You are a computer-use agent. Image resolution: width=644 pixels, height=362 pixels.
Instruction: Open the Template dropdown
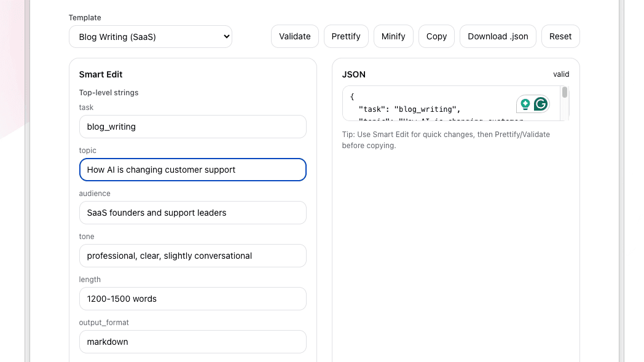click(x=151, y=36)
